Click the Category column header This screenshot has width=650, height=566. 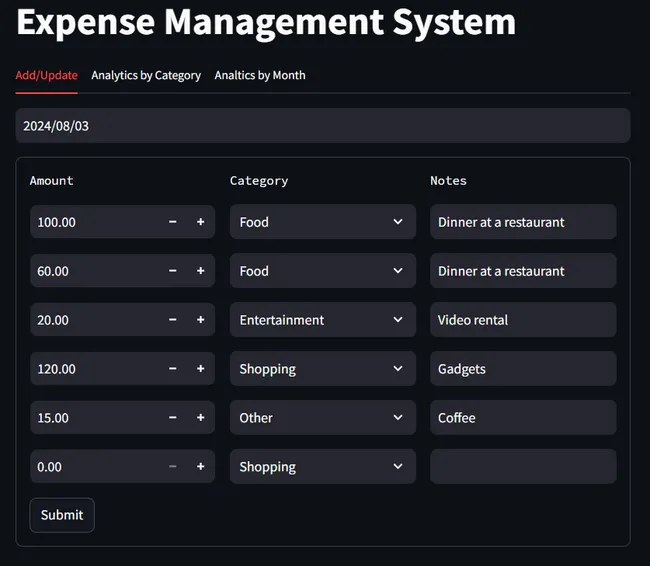click(259, 181)
